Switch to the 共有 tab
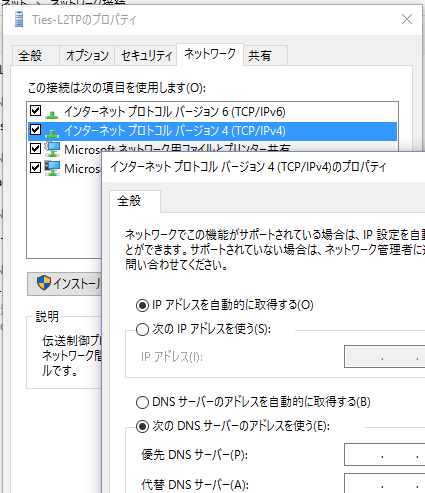 265,55
